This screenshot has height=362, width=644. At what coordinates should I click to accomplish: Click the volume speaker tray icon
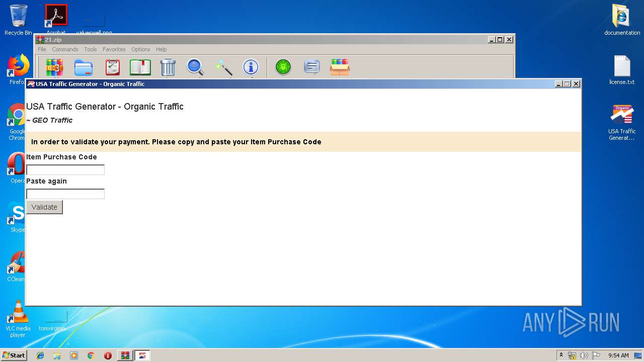coord(584,355)
